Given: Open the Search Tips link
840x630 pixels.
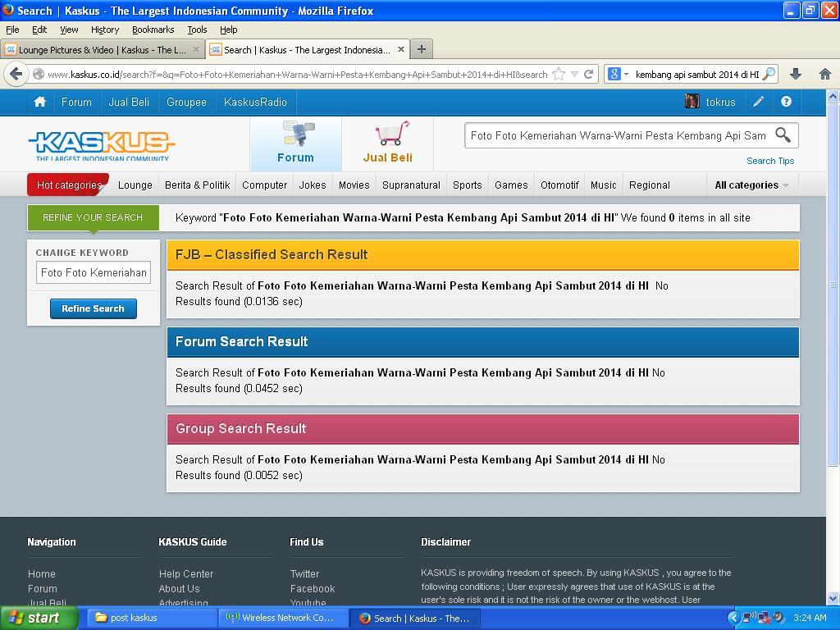Looking at the screenshot, I should coord(770,161).
